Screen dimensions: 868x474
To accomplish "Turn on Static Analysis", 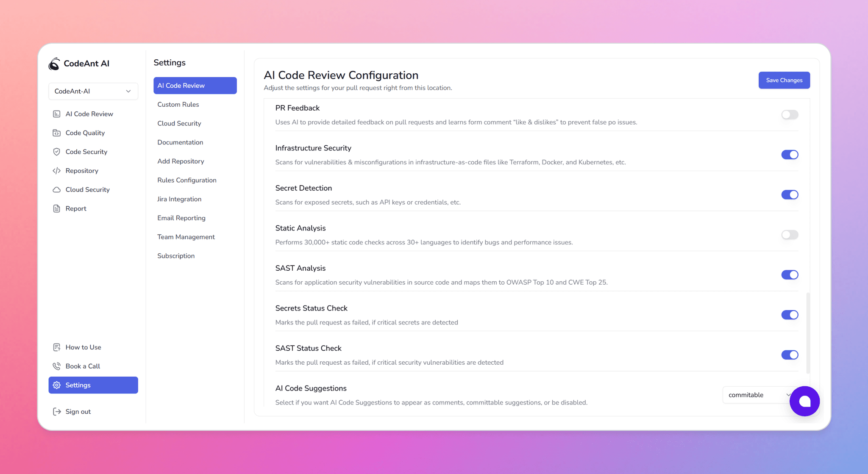I will [x=789, y=235].
